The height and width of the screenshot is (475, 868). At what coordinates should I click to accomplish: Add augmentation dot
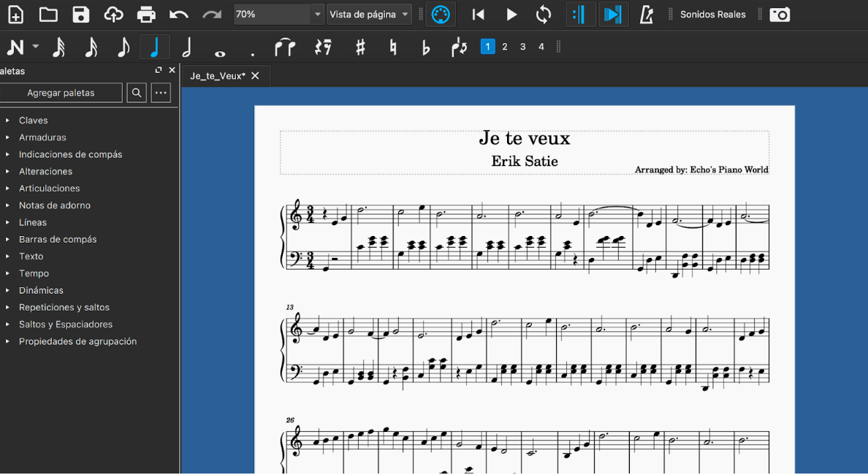(x=252, y=53)
